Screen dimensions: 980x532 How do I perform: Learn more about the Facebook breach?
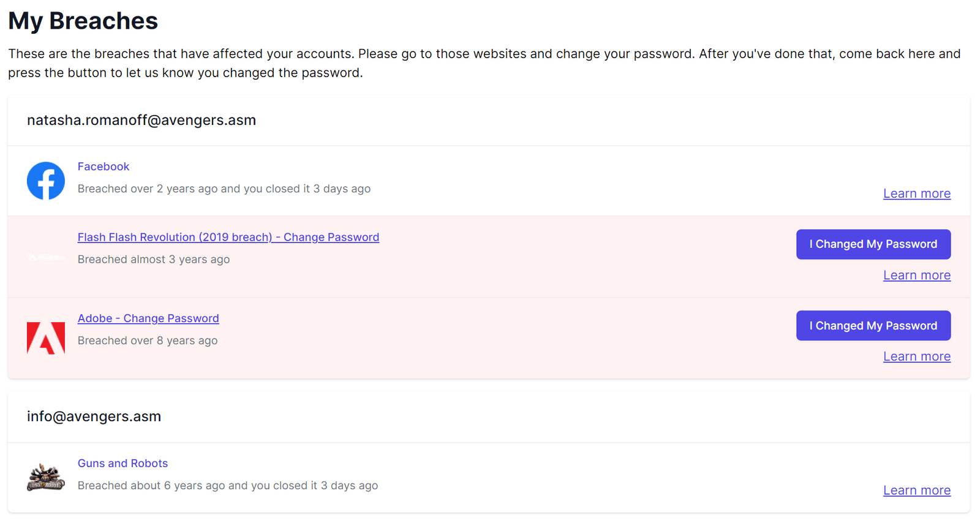916,193
